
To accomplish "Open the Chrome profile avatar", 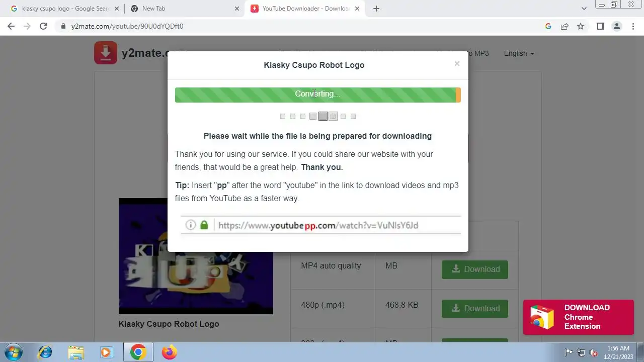I will coord(617,26).
